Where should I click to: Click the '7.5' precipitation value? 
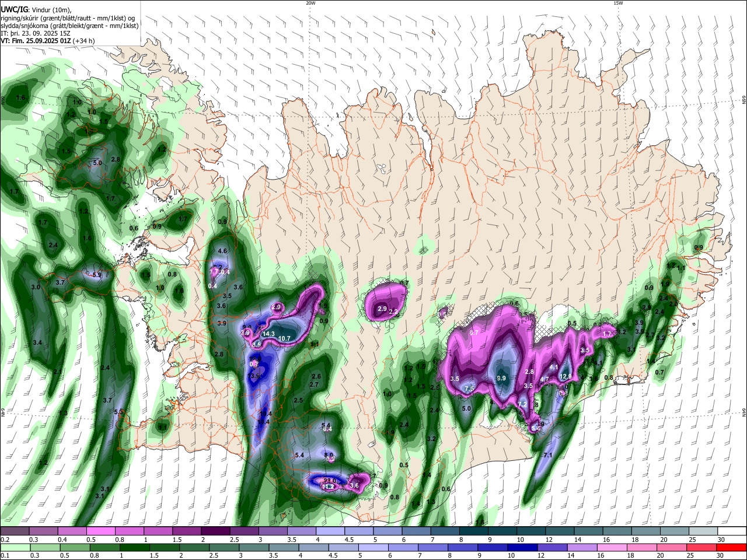pyautogui.click(x=469, y=388)
